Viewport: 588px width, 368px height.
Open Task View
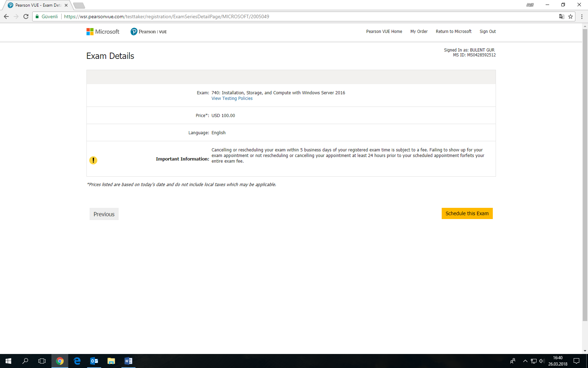[x=42, y=361]
